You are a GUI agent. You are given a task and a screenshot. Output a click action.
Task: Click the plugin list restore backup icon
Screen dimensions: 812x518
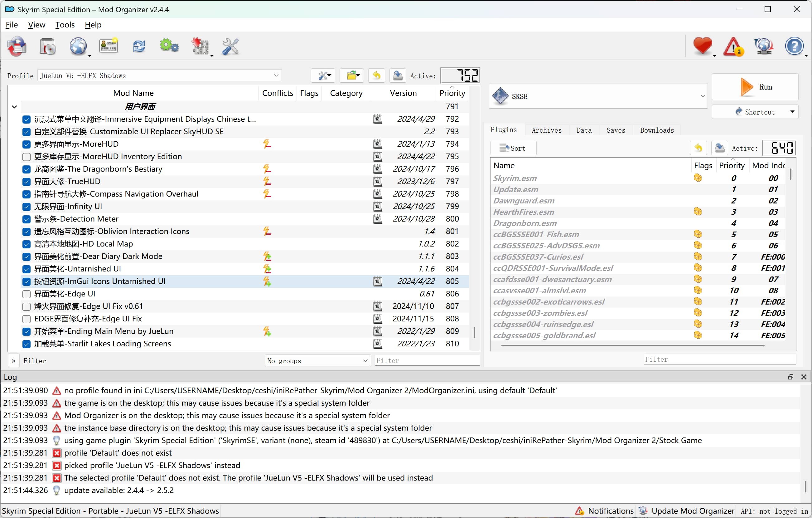pyautogui.click(x=698, y=148)
